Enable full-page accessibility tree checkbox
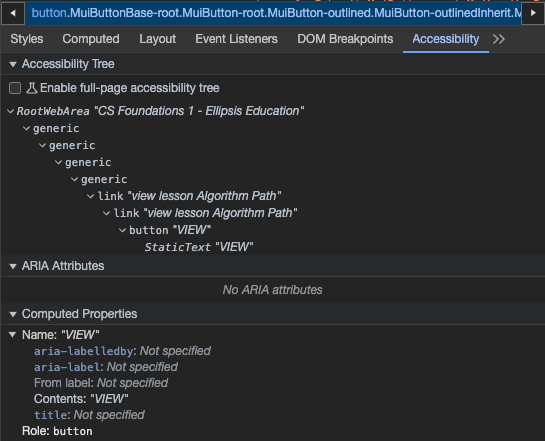Screen dimensions: 545x441 [15, 88]
